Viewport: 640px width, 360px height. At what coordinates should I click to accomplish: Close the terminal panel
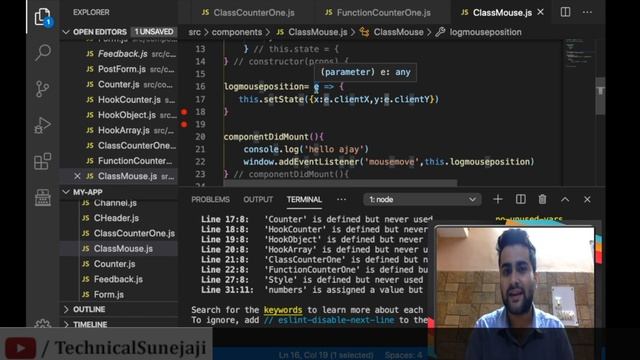(587, 199)
